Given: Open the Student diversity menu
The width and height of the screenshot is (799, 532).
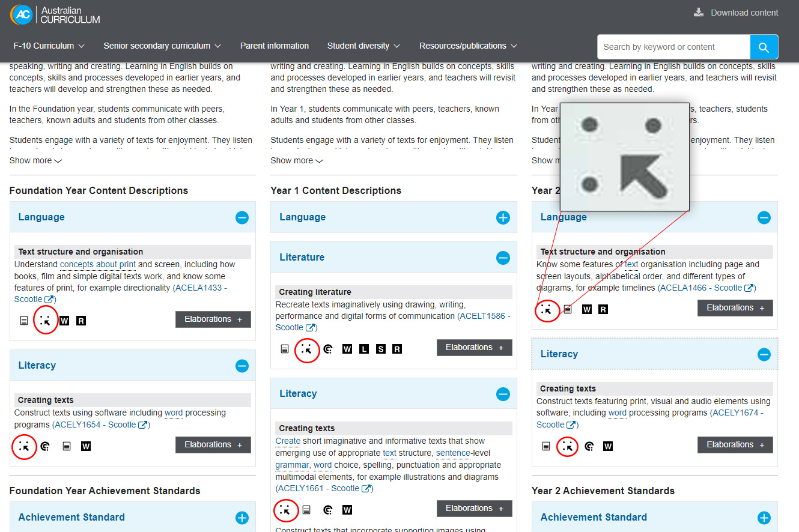Looking at the screenshot, I should click(x=363, y=46).
